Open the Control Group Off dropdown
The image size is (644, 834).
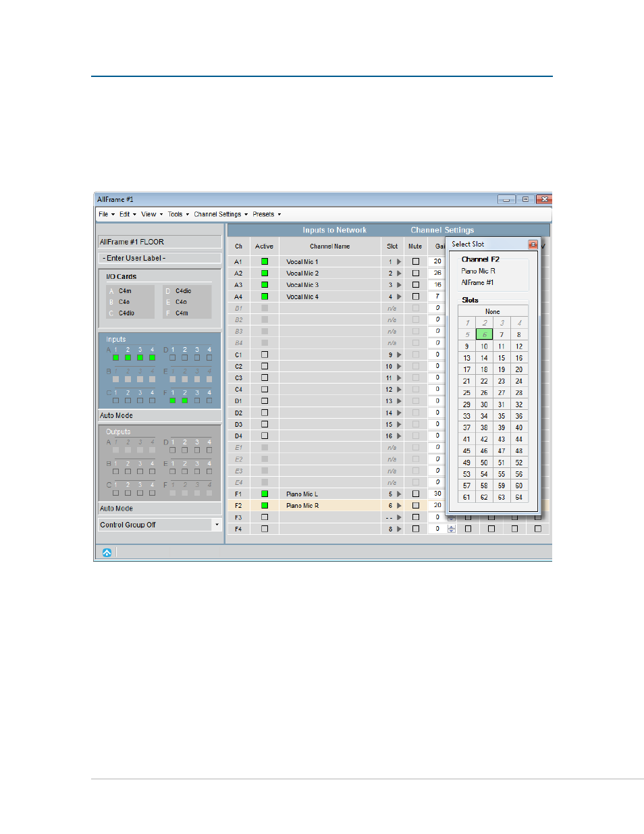pyautogui.click(x=160, y=525)
